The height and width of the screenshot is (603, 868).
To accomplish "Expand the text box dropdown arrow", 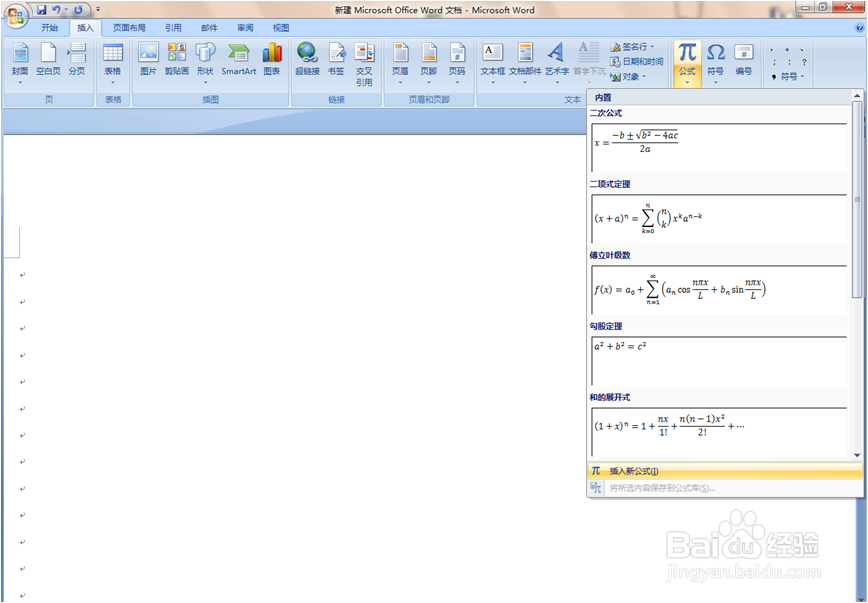I will (493, 83).
